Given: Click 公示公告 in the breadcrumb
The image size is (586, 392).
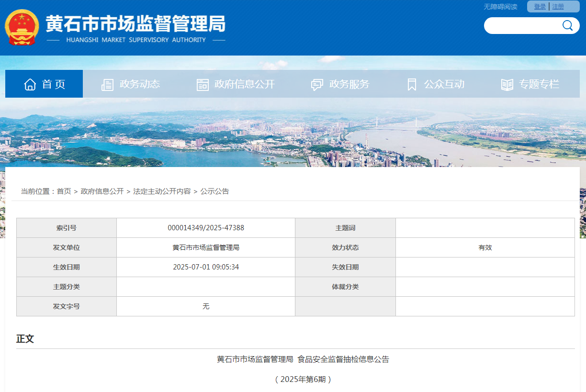Looking at the screenshot, I should [x=215, y=191].
